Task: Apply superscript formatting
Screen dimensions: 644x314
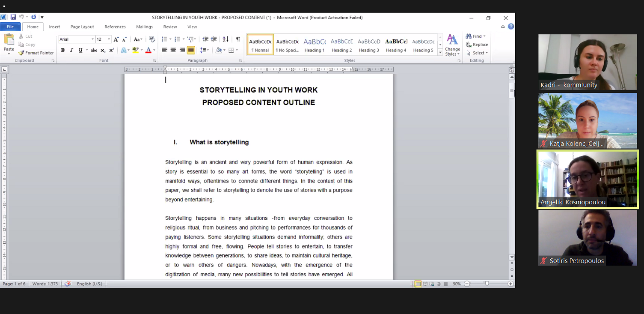Action: (x=111, y=50)
